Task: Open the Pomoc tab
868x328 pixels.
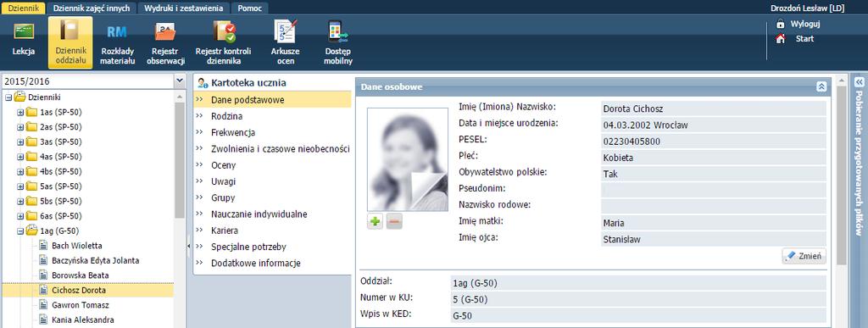Action: 250,8
